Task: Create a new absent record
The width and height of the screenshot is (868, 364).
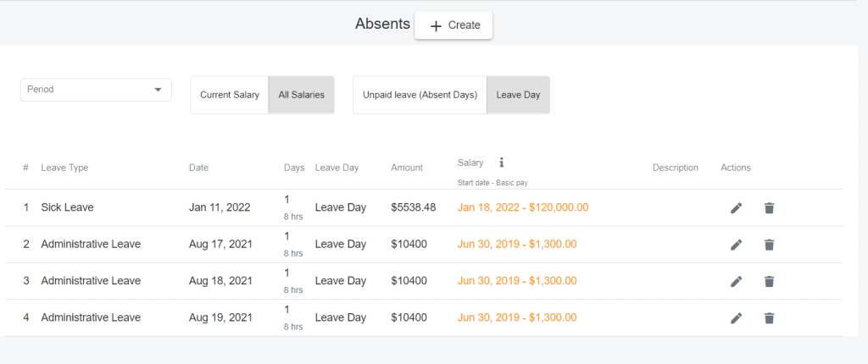Action: coord(453,25)
